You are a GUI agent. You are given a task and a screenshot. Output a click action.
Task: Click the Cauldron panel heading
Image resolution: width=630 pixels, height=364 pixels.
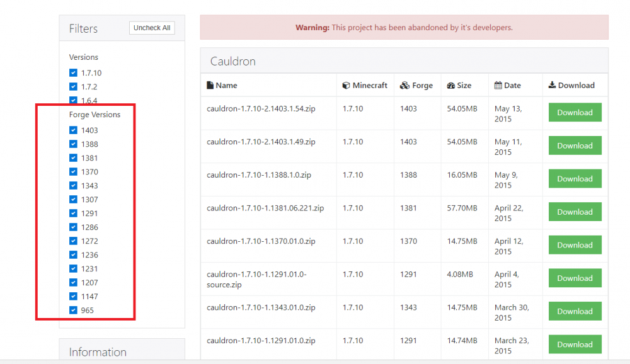(x=233, y=61)
